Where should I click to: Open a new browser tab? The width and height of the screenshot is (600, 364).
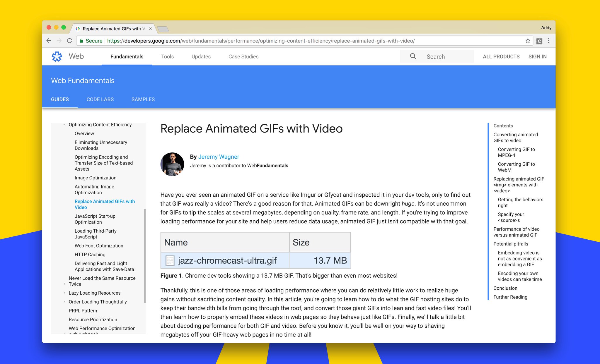click(163, 29)
